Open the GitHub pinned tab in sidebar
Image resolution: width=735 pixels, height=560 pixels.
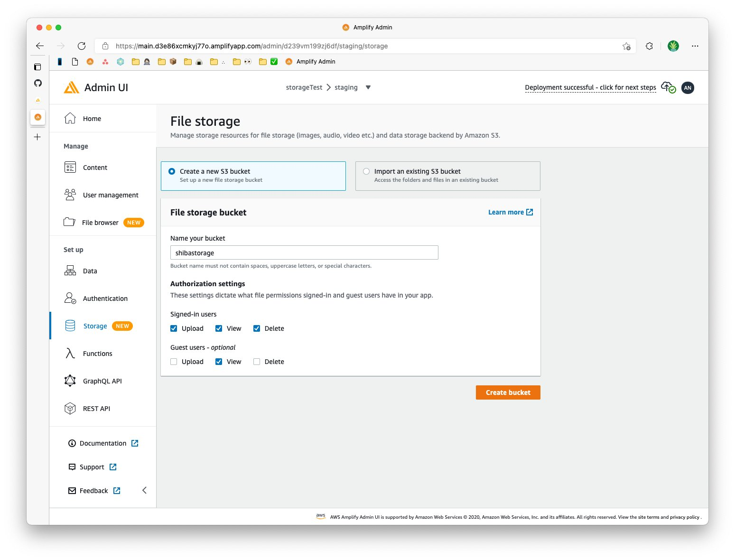38,83
